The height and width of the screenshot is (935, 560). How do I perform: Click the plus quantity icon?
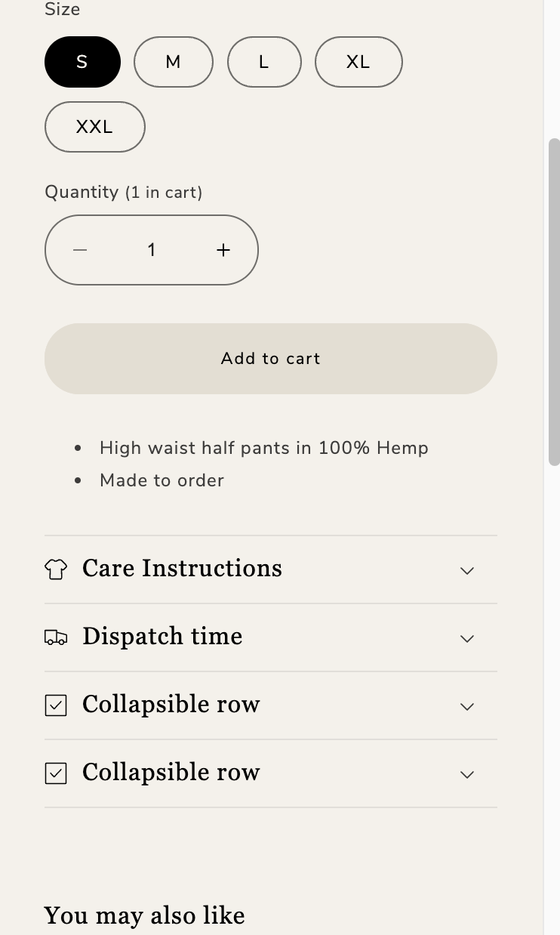(223, 250)
